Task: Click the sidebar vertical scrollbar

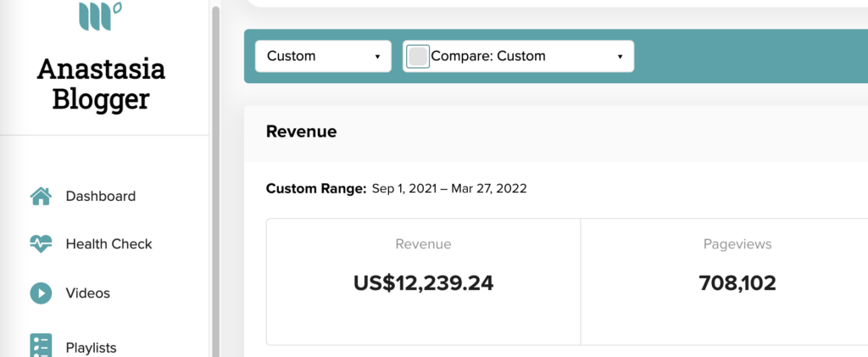Action: coord(215,181)
